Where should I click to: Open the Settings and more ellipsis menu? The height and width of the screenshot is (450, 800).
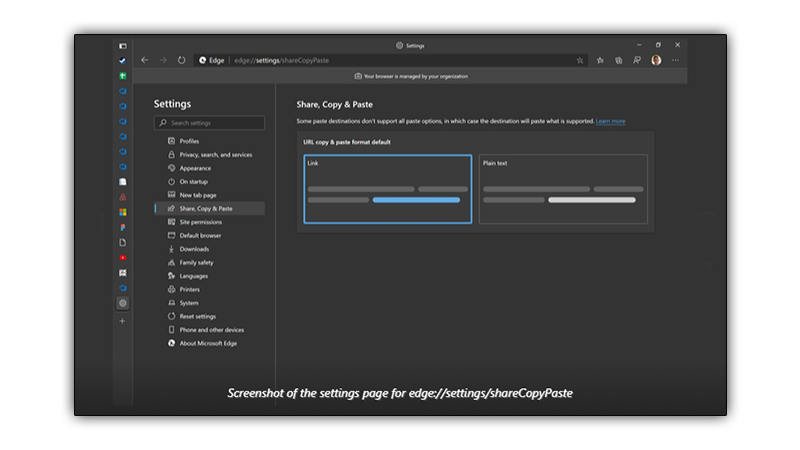point(676,60)
